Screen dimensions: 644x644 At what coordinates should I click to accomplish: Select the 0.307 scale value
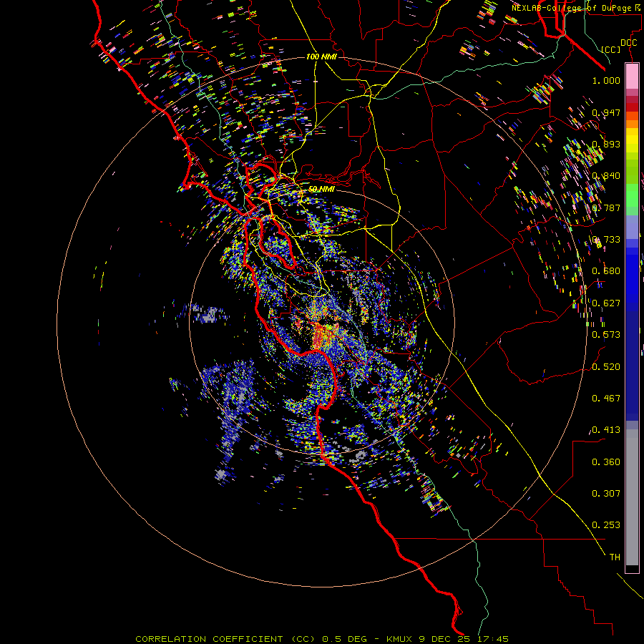(x=606, y=494)
